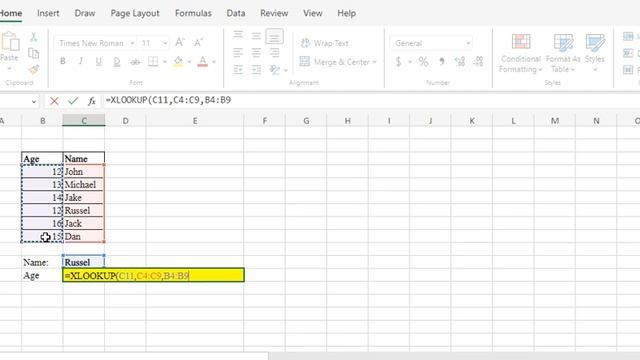Open the Name Box dropdown arrow
The width and height of the screenshot is (640, 360).
[x=34, y=101]
